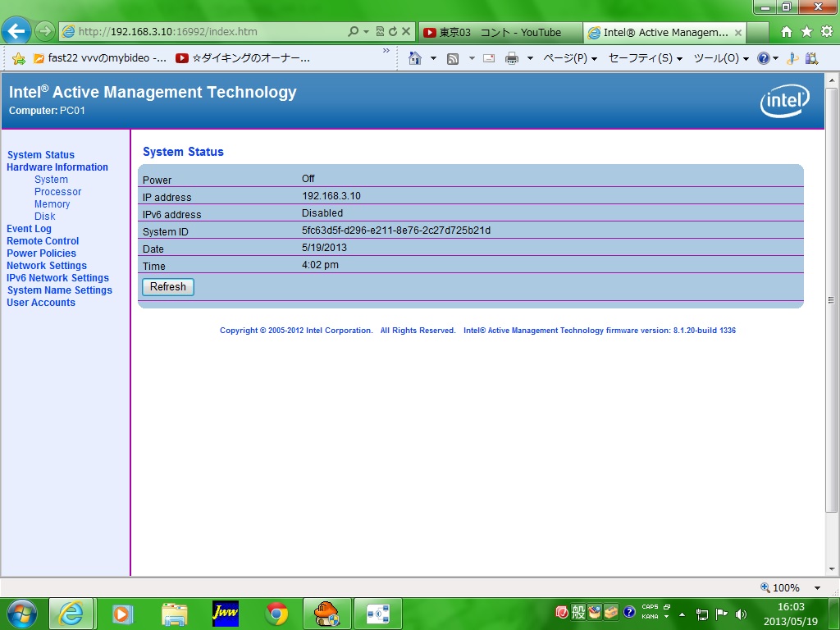Open fast22 vvvのmybideo favorite
840x630 pixels.
pyautogui.click(x=100, y=58)
